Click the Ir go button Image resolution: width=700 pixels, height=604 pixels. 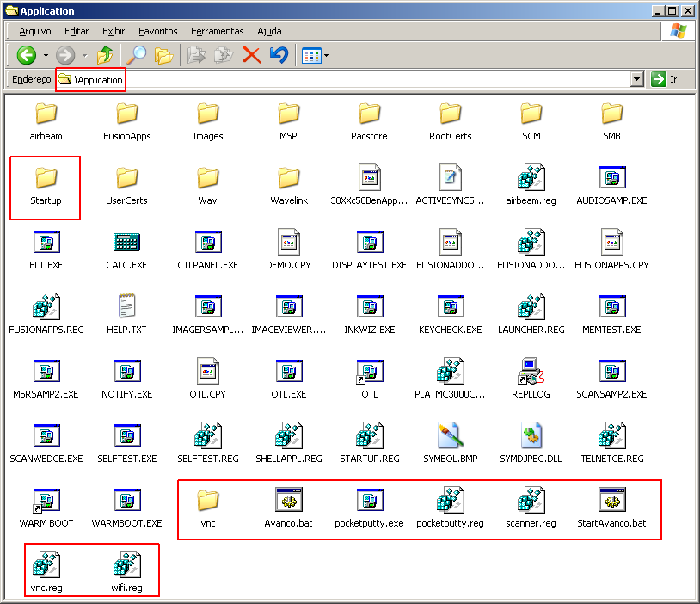click(x=664, y=79)
